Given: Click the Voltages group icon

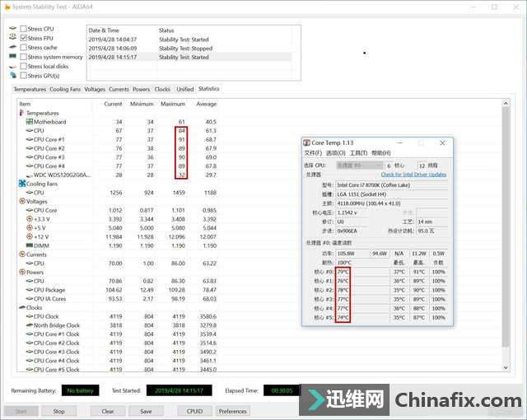Looking at the screenshot, I should pyautogui.click(x=22, y=201).
